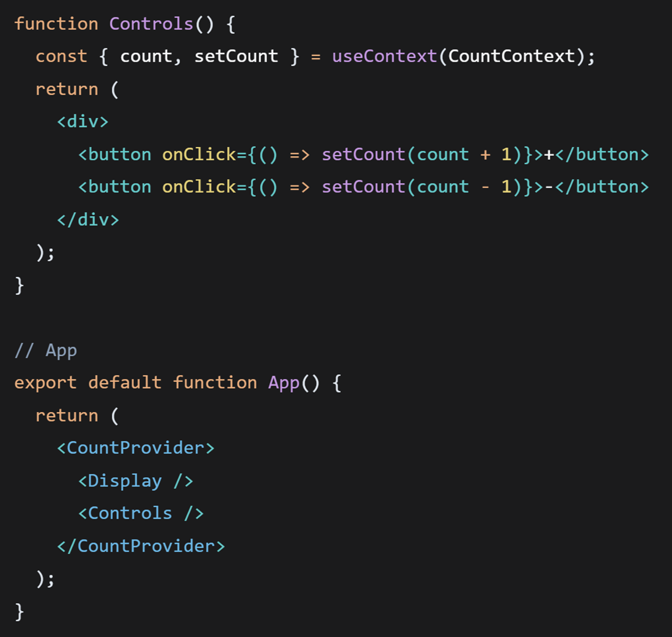The image size is (672, 637).
Task: Click the Display component tag
Action: click(x=136, y=481)
